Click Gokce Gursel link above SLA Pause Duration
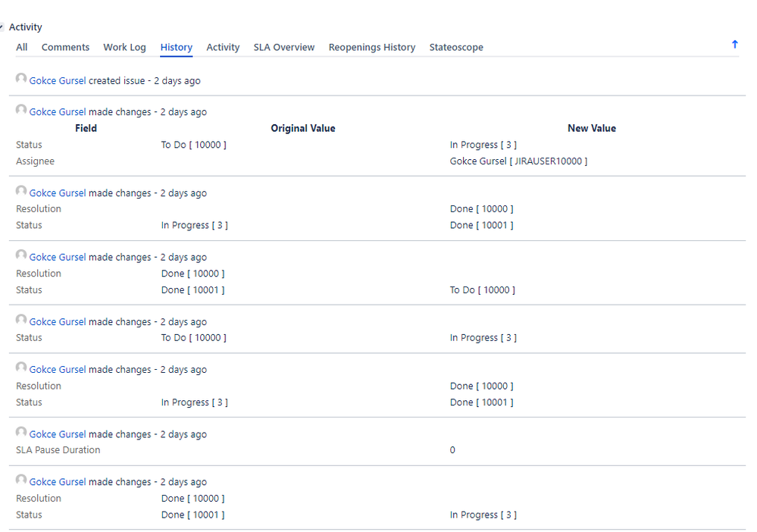 (x=58, y=434)
